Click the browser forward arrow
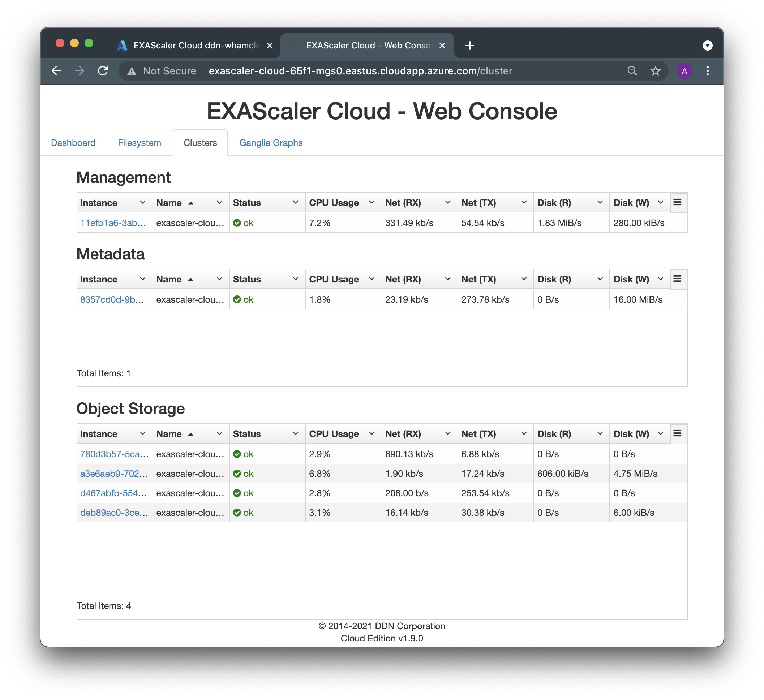 click(x=80, y=71)
